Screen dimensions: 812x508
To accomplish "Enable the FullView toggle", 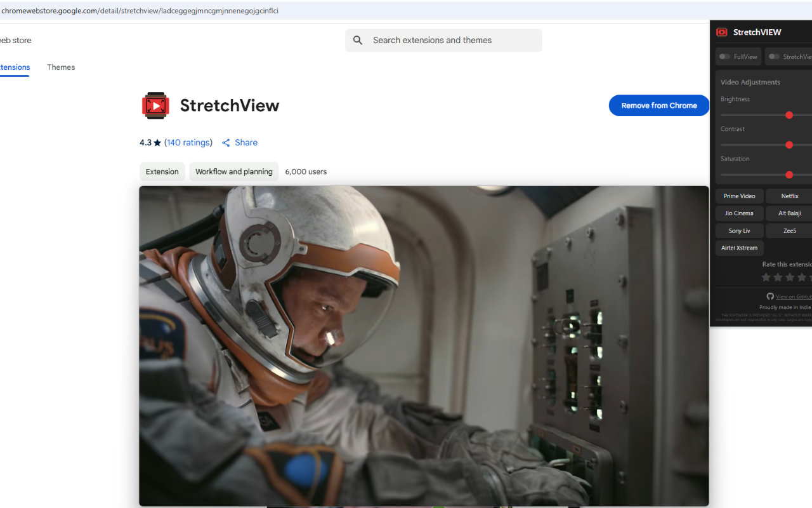I will point(724,56).
